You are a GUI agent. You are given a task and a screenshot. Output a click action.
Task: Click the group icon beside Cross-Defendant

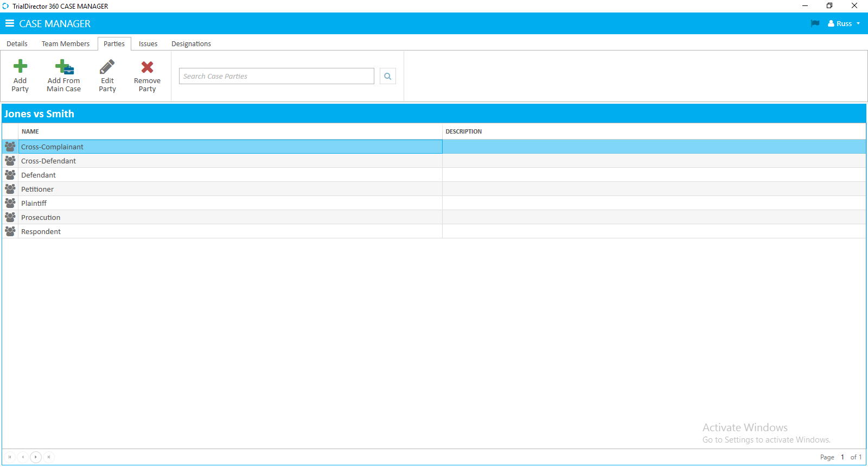[10, 161]
